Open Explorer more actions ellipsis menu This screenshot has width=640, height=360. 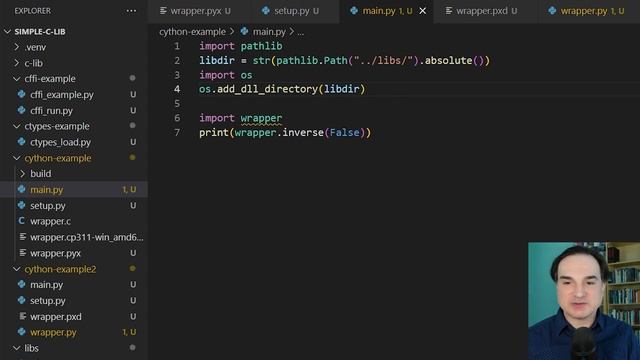point(131,11)
